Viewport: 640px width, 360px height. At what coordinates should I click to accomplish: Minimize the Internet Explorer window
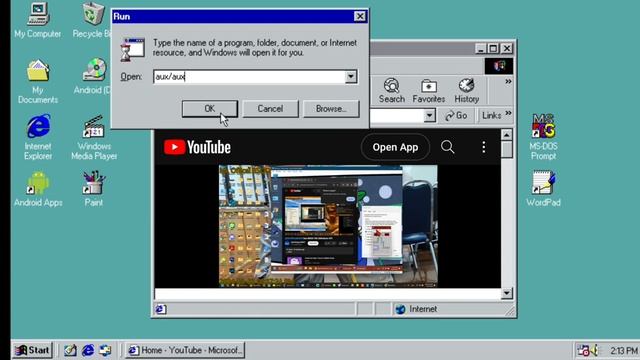[481, 49]
